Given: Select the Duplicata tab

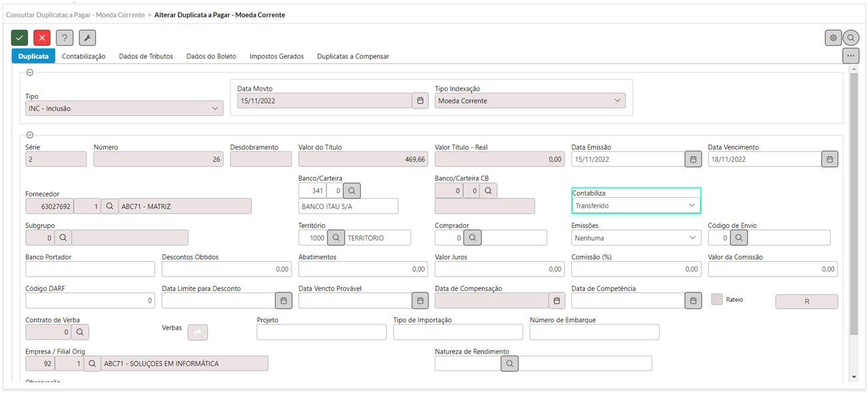Looking at the screenshot, I should tap(33, 57).
